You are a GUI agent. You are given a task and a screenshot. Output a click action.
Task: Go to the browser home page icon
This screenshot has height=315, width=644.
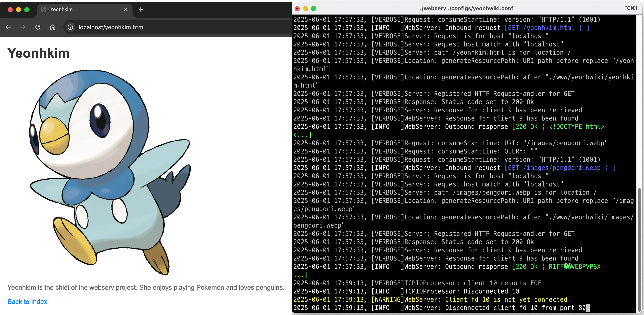coord(52,27)
